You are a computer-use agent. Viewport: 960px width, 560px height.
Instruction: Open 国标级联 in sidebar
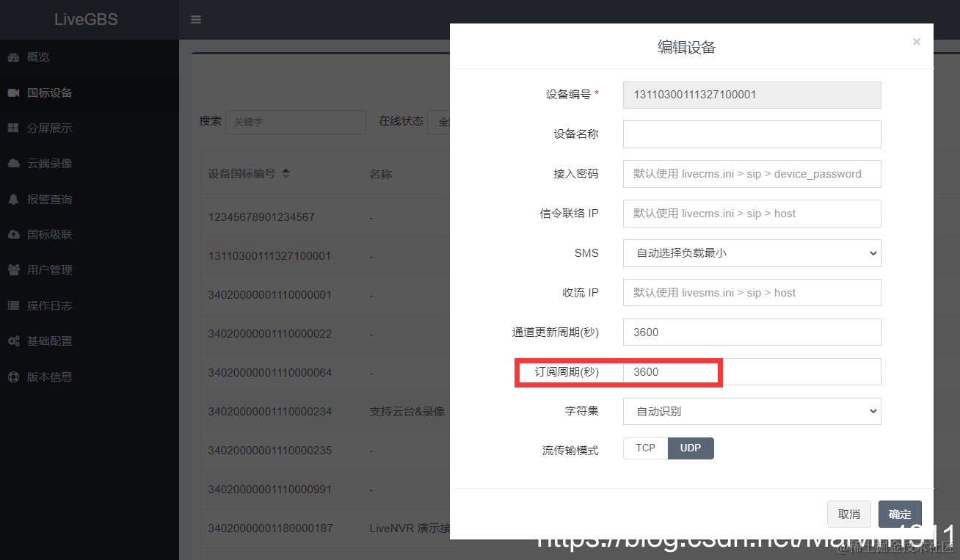[x=90, y=234]
